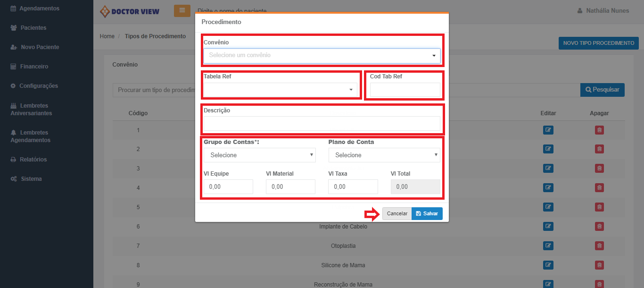The width and height of the screenshot is (644, 288).
Task: Click edit icon for row code 1
Action: [x=548, y=130]
